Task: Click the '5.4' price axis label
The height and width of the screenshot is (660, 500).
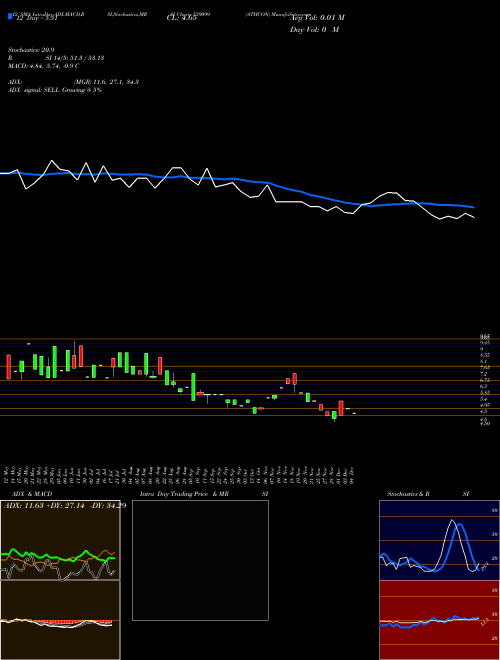Action: [484, 399]
